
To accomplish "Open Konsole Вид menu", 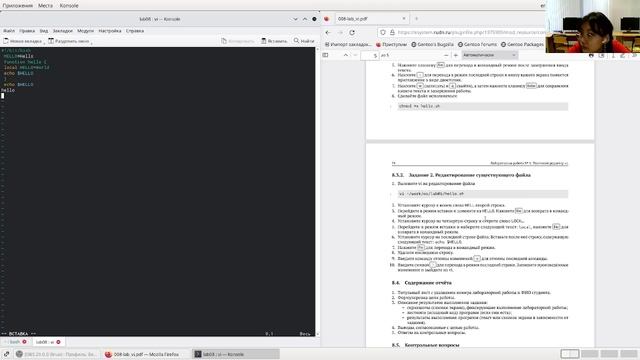I will [44, 31].
